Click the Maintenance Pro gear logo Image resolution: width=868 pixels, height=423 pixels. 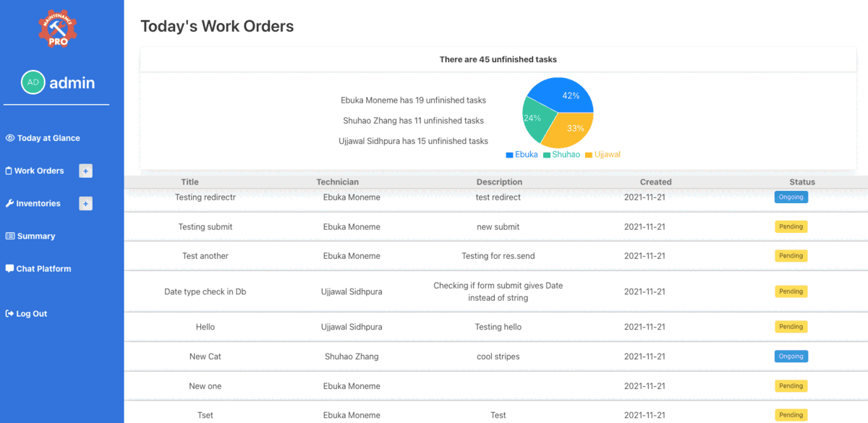click(58, 29)
